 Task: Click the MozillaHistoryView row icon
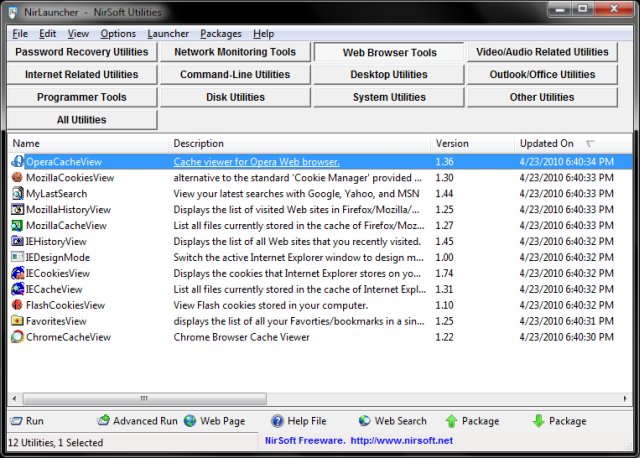17,209
